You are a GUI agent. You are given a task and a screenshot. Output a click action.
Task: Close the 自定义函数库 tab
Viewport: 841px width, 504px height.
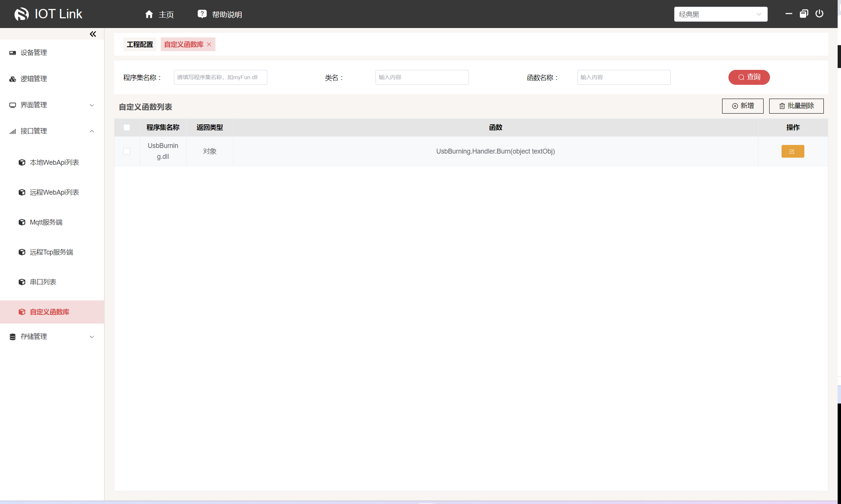point(209,44)
